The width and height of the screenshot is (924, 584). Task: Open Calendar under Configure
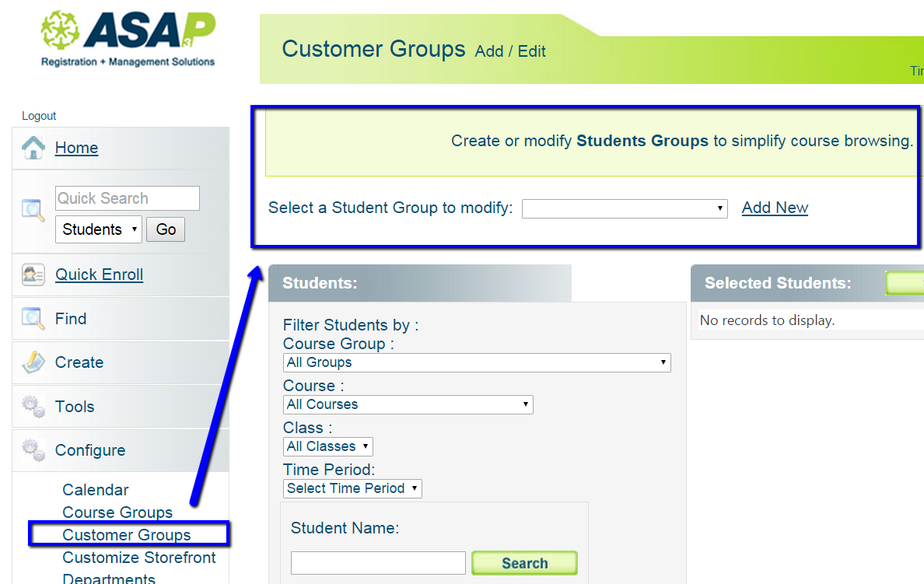(x=96, y=490)
